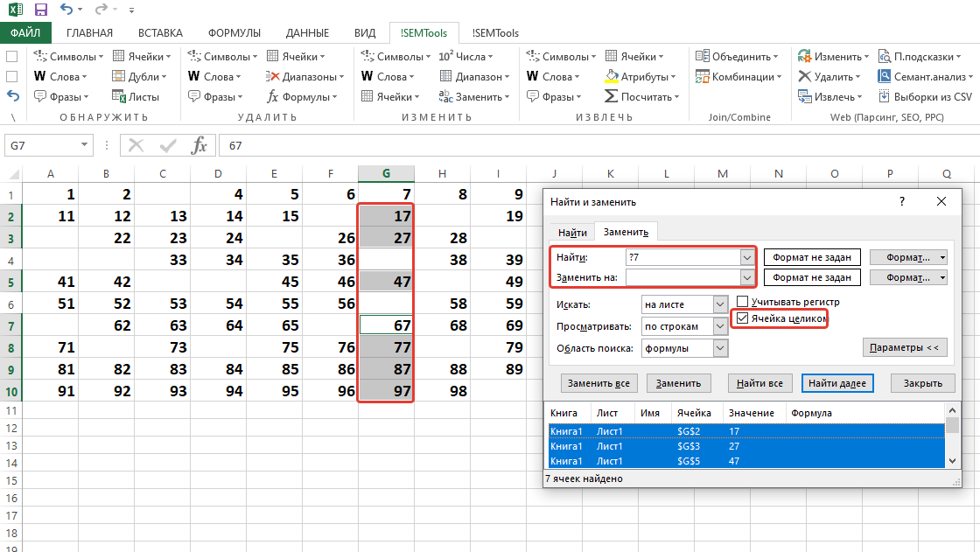
Task: Open Семант.анализ tool
Action: point(926,76)
